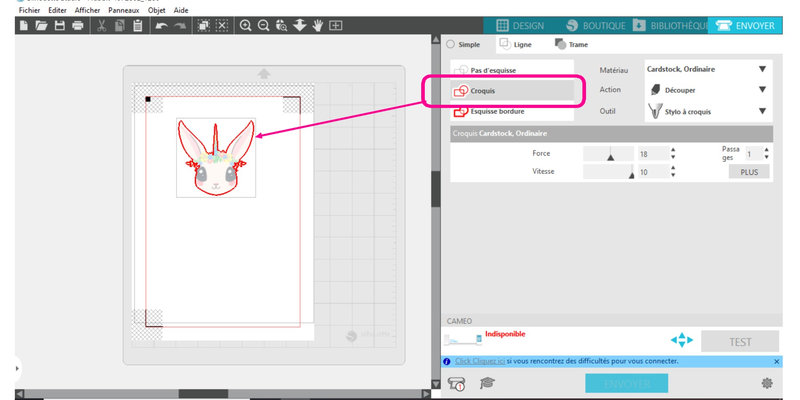Image resolution: width=800 pixels, height=400 pixels.
Task: Click the PLUS button
Action: point(748,172)
